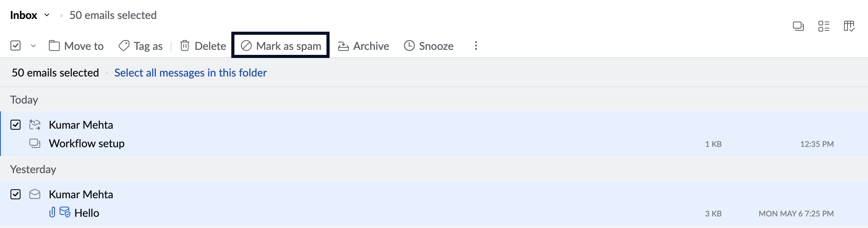The width and height of the screenshot is (868, 228).
Task: Click the conversation thread icon beside Workflow setup
Action: (x=35, y=143)
